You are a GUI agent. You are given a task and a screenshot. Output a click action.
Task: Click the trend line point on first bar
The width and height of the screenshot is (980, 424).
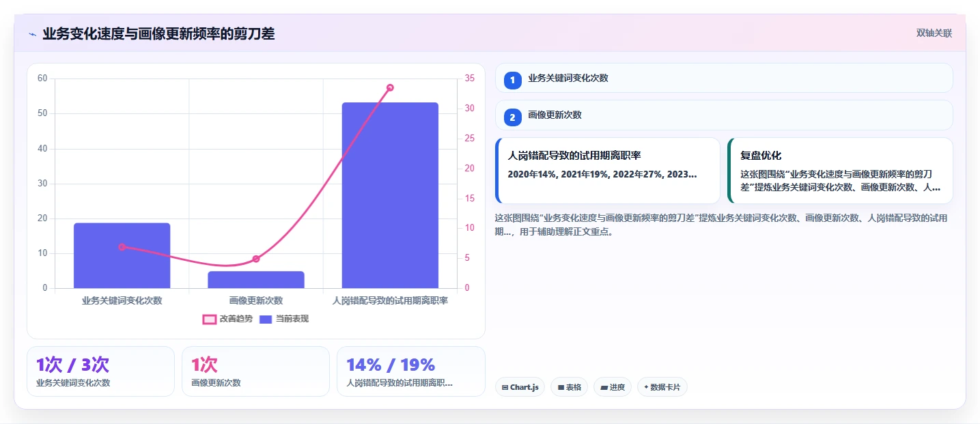click(122, 246)
